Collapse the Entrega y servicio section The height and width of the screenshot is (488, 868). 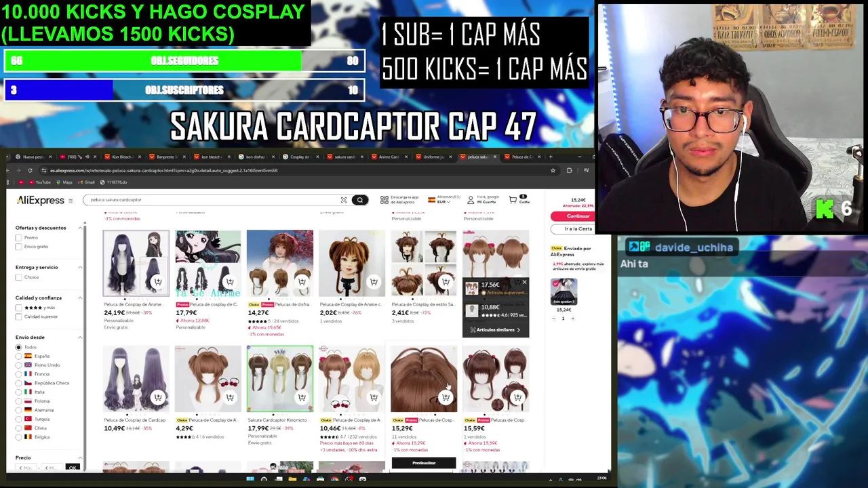tap(80, 267)
